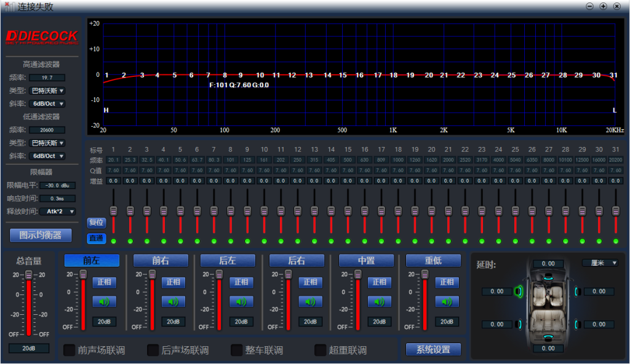Screen dimensions: 630x364
Task: Click the 总音量 master volume slider handle
Action: click(29, 275)
